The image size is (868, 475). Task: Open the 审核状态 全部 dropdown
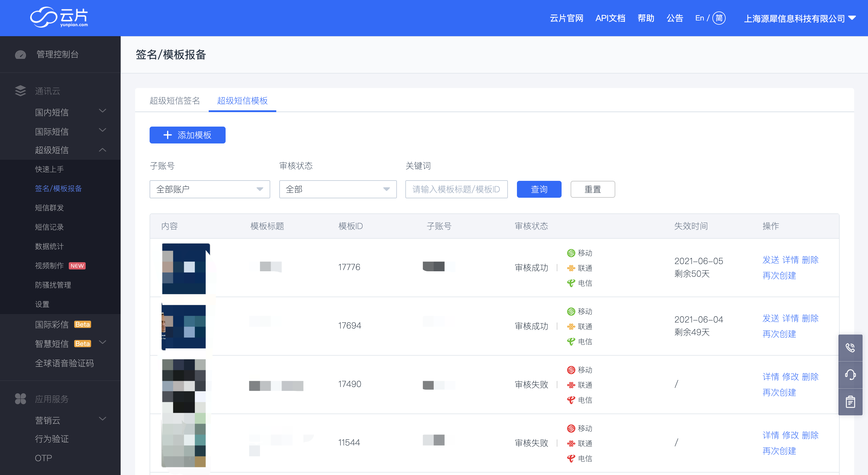coord(337,189)
